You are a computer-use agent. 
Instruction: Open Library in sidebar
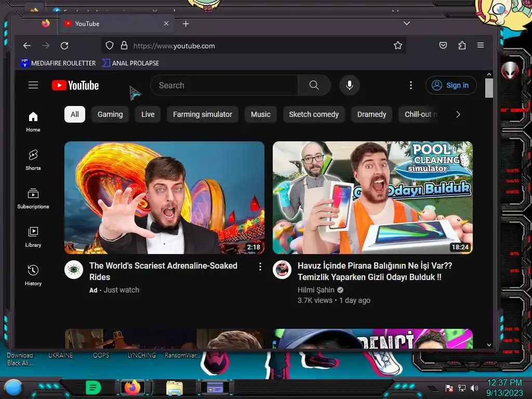point(33,237)
